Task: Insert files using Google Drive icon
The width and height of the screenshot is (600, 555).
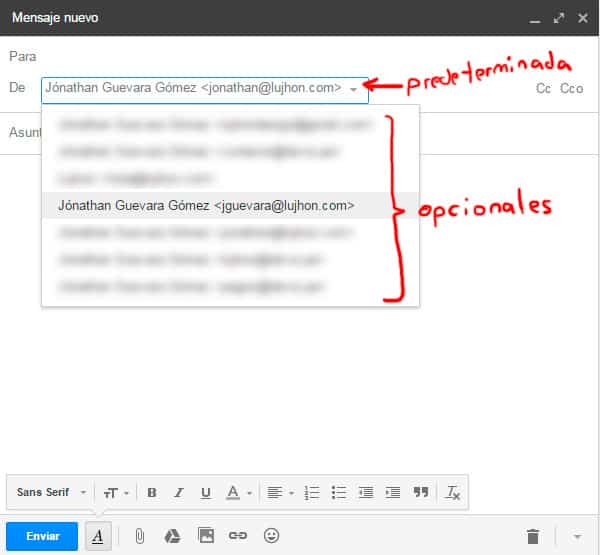Action: pyautogui.click(x=172, y=536)
